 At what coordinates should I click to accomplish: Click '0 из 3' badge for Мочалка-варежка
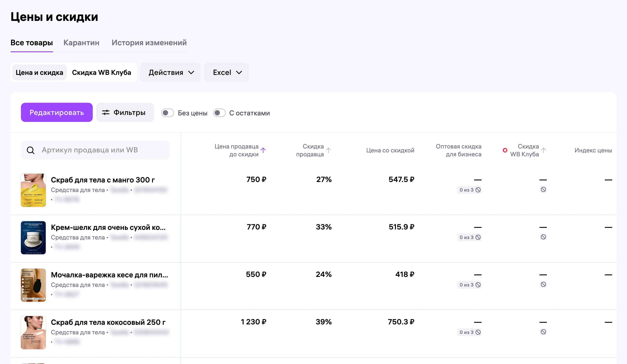[x=470, y=285]
